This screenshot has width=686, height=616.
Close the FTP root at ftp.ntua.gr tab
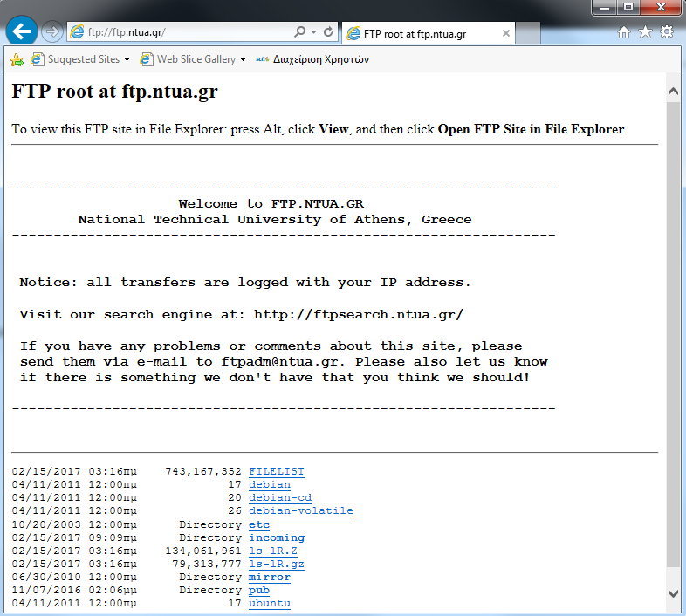[505, 33]
